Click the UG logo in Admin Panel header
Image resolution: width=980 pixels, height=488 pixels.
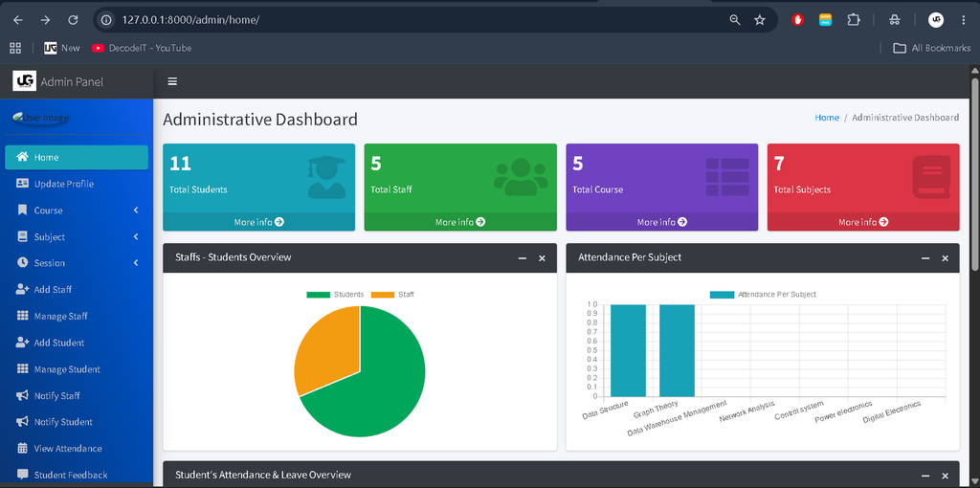(24, 81)
